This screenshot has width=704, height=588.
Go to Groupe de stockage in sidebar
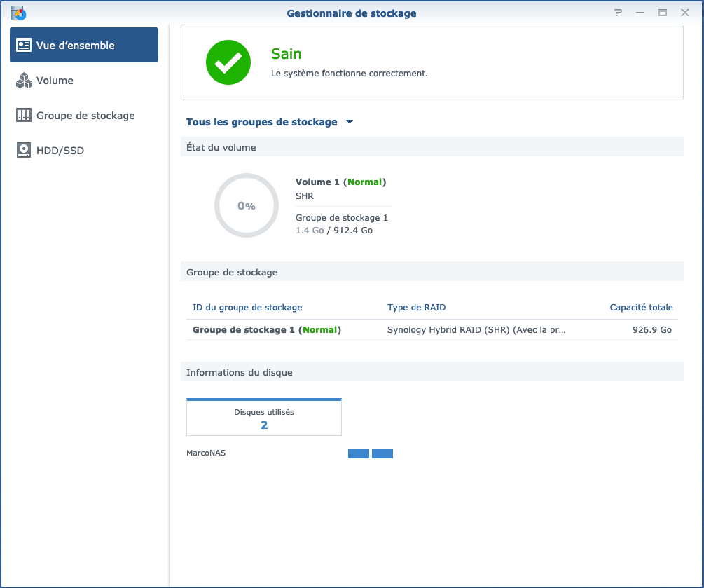click(84, 116)
